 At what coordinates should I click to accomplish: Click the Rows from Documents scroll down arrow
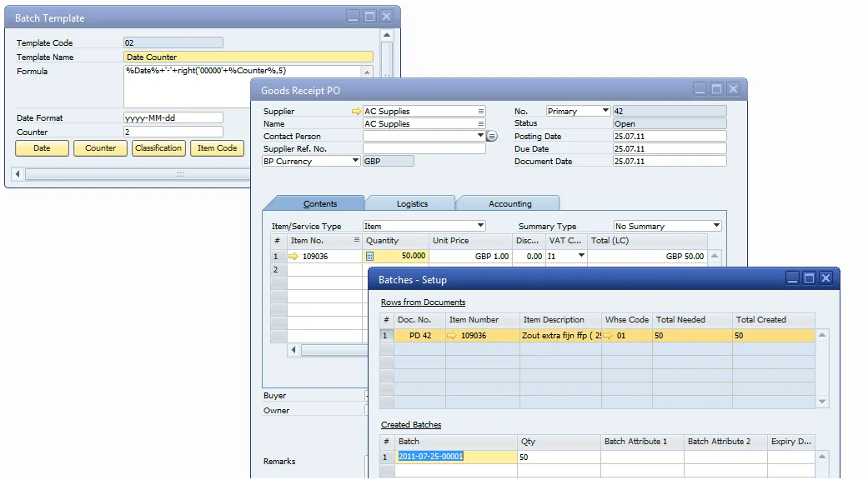coord(822,402)
